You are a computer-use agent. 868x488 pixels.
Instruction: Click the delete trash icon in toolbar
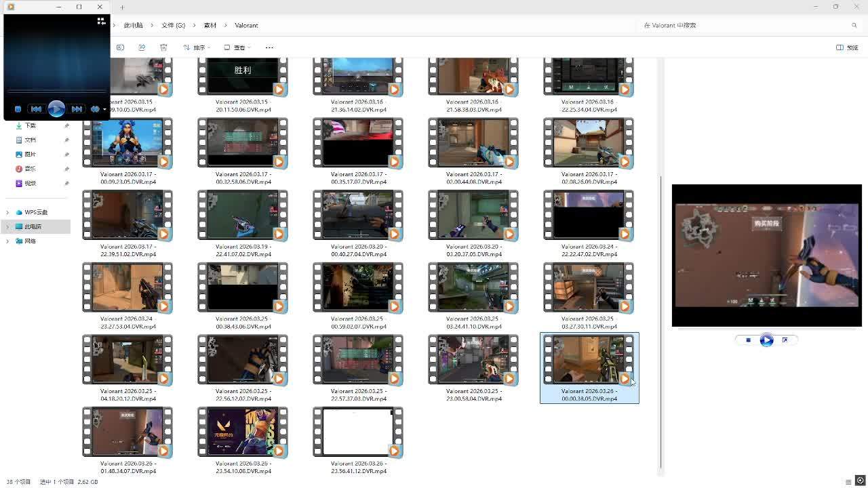(163, 47)
